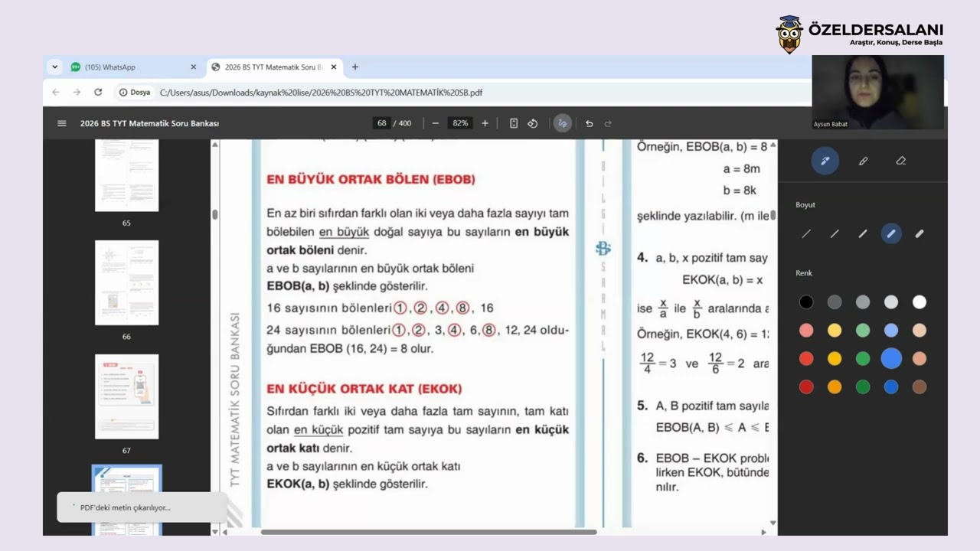This screenshot has width=980, height=551.
Task: Reload the page
Action: tap(98, 92)
